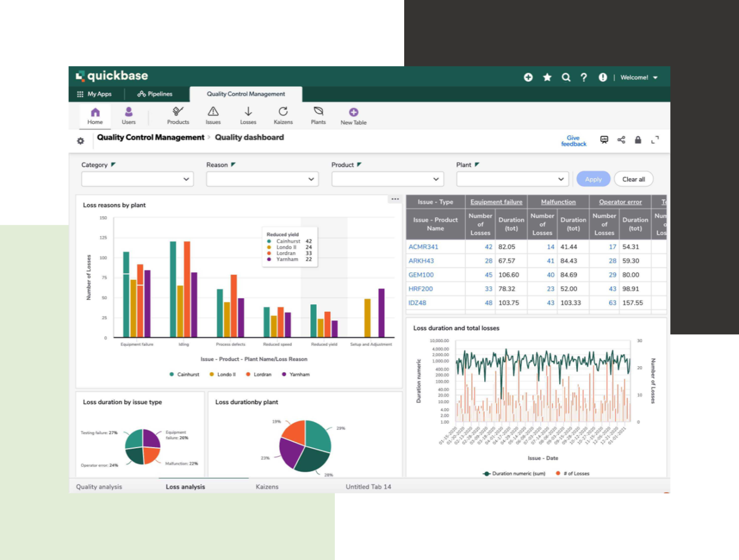
Task: Expand the Welcome account menu
Action: pos(639,77)
